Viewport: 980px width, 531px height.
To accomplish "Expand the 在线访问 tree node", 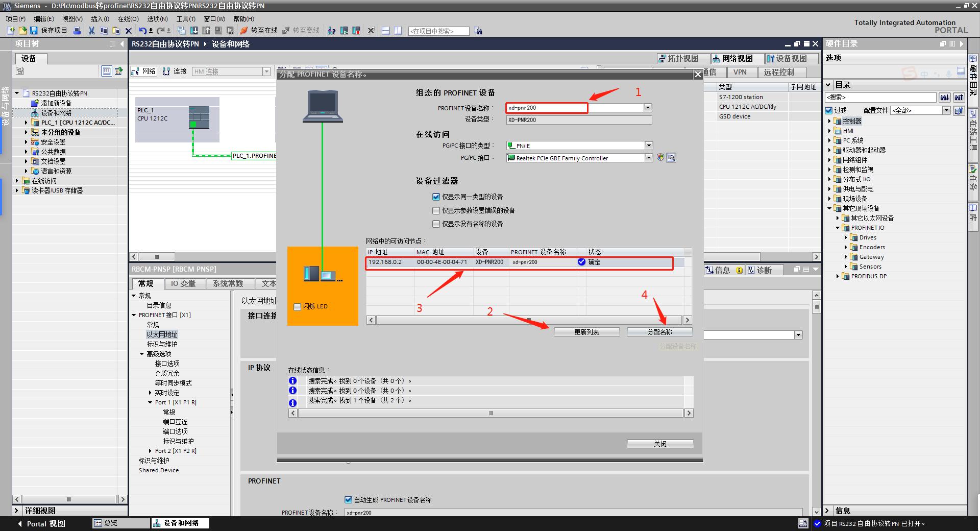I will click(17, 181).
